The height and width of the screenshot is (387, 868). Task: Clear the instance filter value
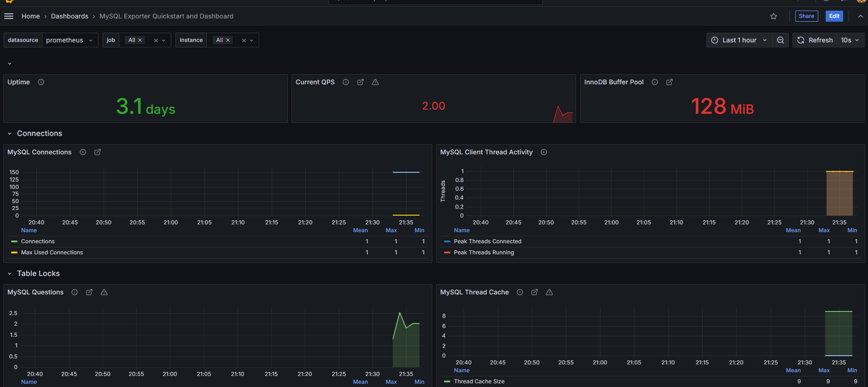click(x=244, y=41)
